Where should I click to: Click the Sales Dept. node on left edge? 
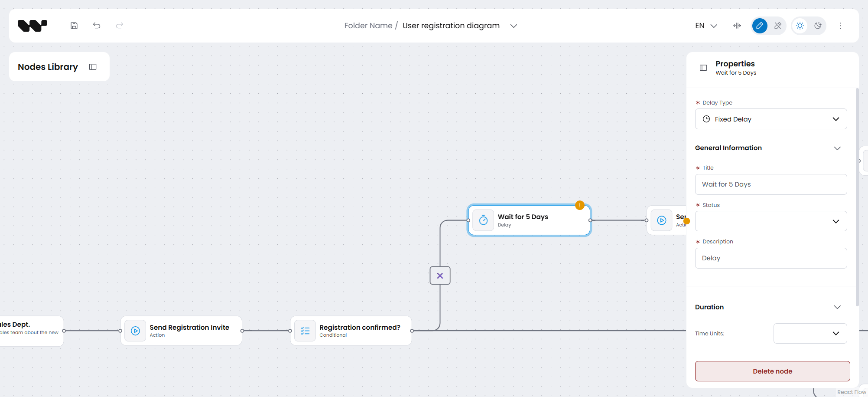coord(32,331)
